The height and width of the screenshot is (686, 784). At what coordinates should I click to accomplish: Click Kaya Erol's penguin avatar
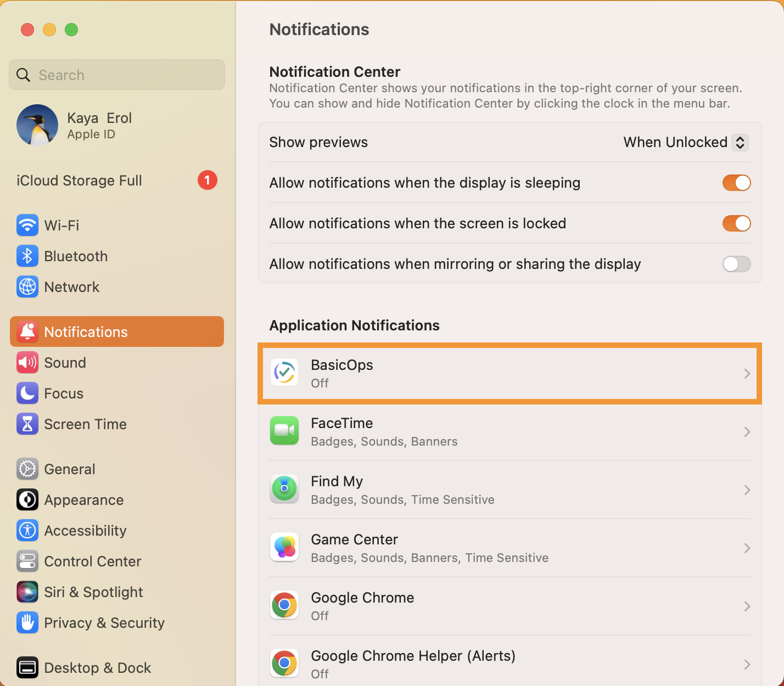click(37, 125)
